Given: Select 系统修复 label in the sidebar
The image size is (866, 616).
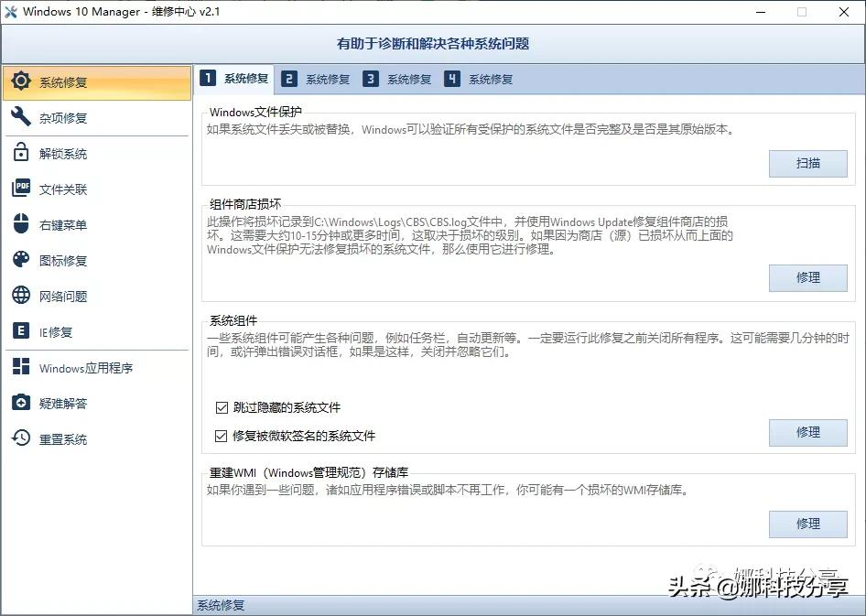Looking at the screenshot, I should click(63, 82).
